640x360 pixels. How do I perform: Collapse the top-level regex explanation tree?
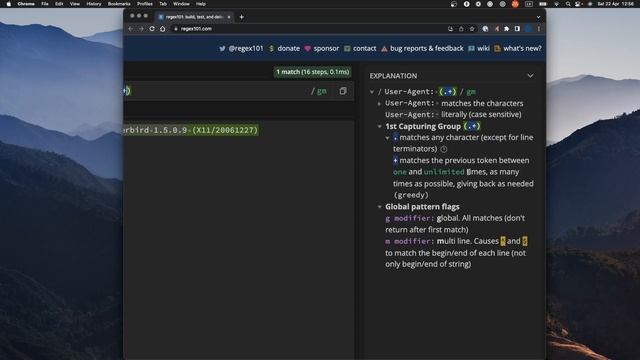click(372, 92)
